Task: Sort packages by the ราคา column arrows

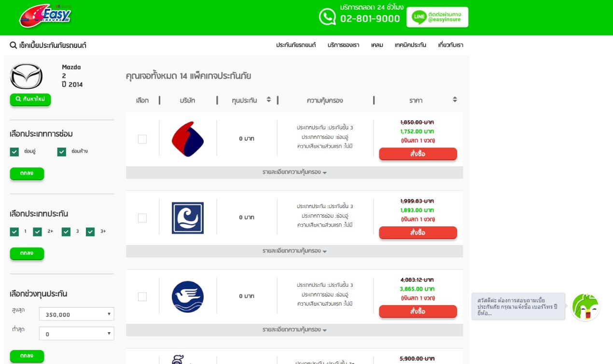Action: click(455, 99)
